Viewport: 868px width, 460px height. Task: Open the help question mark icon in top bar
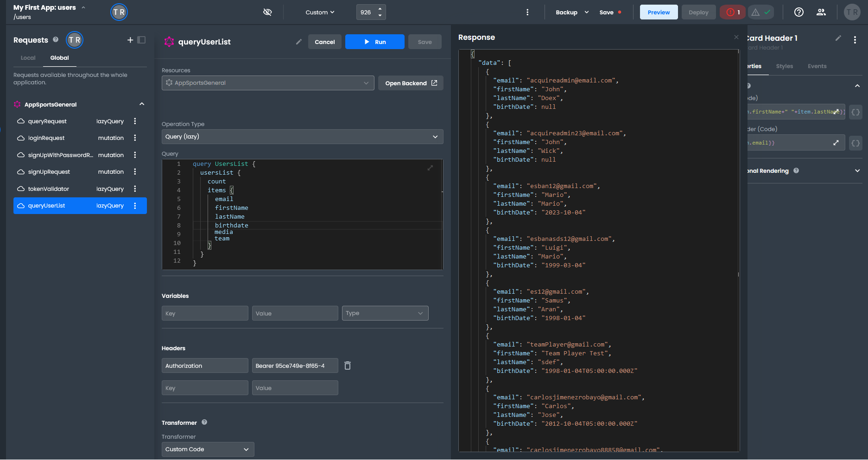click(798, 13)
